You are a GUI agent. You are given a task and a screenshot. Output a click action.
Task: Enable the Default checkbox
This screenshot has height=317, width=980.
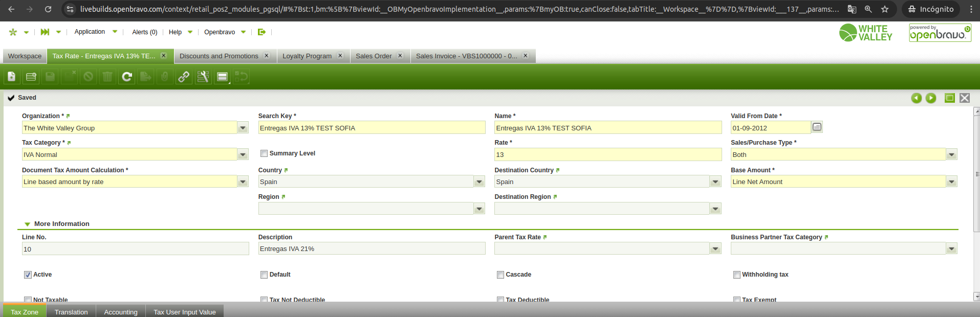264,275
